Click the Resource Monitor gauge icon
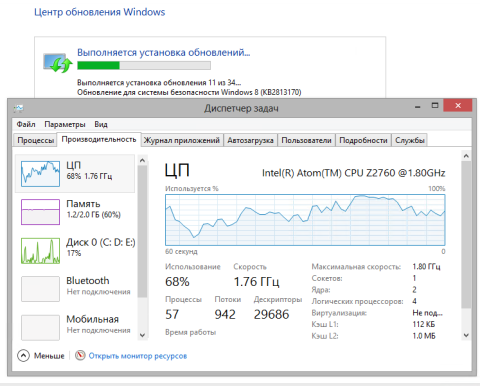 (80, 355)
